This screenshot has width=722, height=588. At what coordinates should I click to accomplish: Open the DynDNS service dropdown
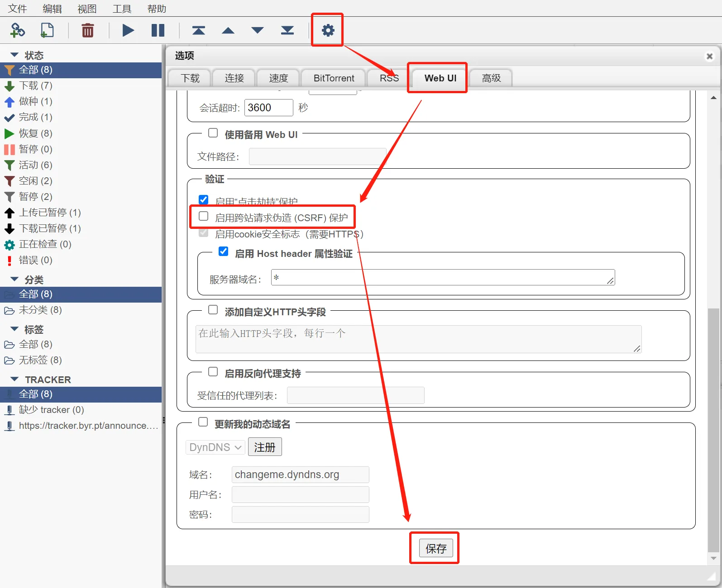(x=215, y=447)
